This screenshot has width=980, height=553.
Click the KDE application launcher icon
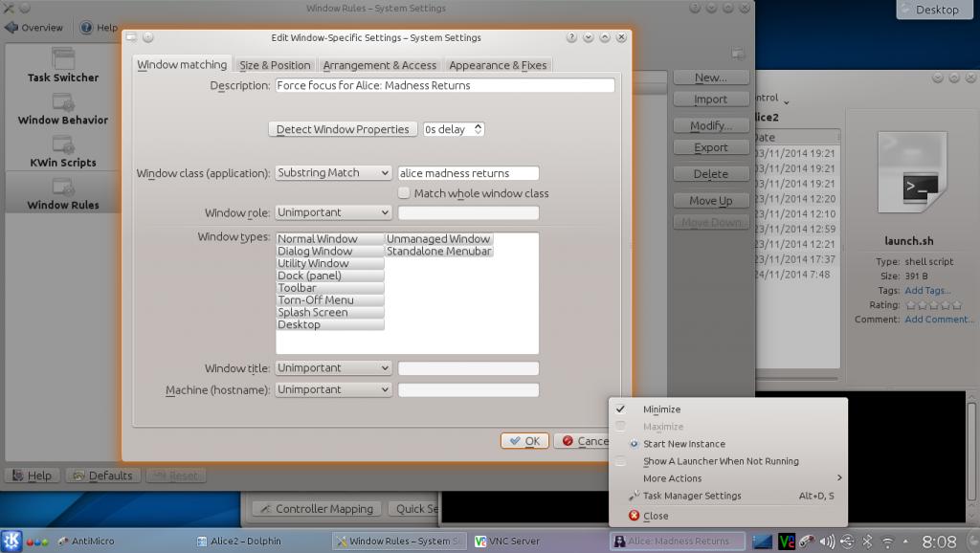point(11,541)
